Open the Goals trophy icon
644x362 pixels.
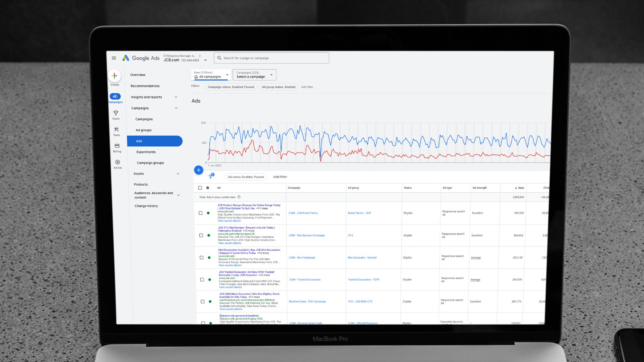pyautogui.click(x=116, y=113)
